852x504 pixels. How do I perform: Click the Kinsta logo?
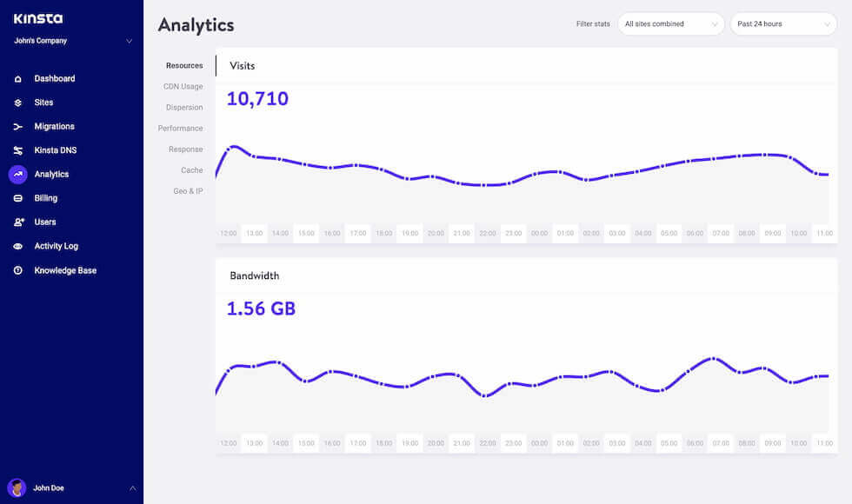click(x=39, y=17)
